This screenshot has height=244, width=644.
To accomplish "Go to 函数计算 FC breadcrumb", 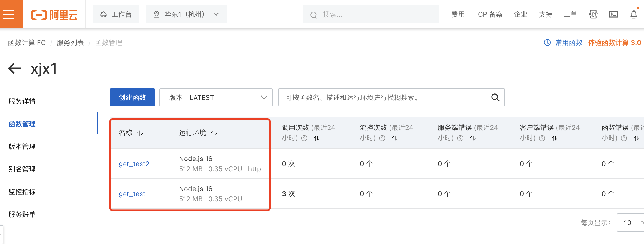I will (27, 43).
